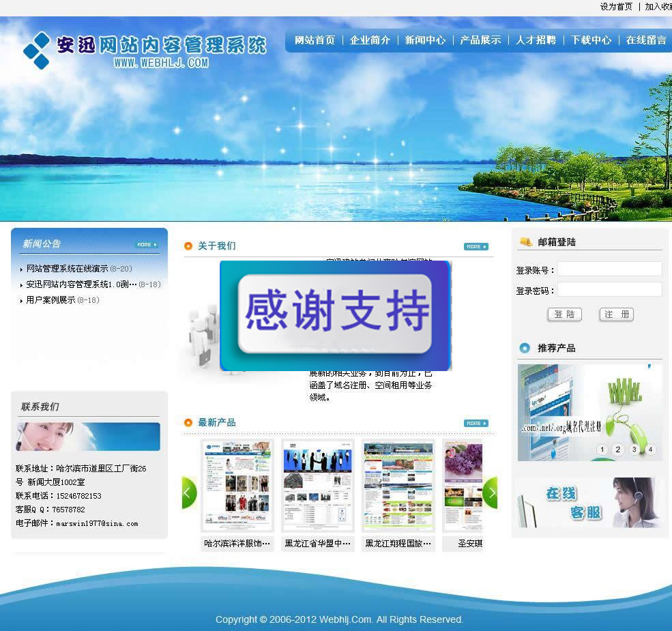Click the 推荐产品 heading text
672x631 pixels.
click(556, 348)
